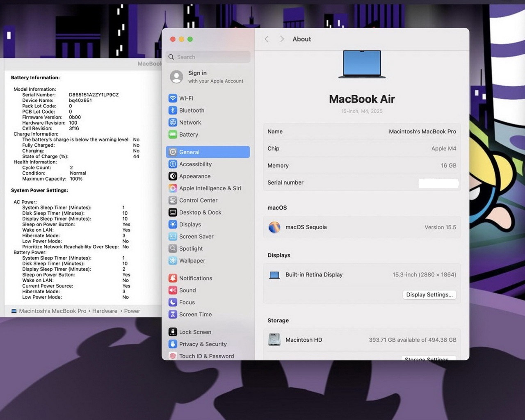Open Battery settings icon in sidebar
The width and height of the screenshot is (525, 420).
[173, 135]
